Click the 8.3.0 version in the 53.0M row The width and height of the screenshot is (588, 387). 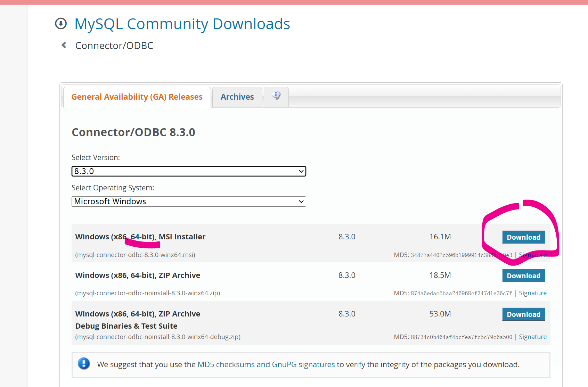[x=347, y=314]
